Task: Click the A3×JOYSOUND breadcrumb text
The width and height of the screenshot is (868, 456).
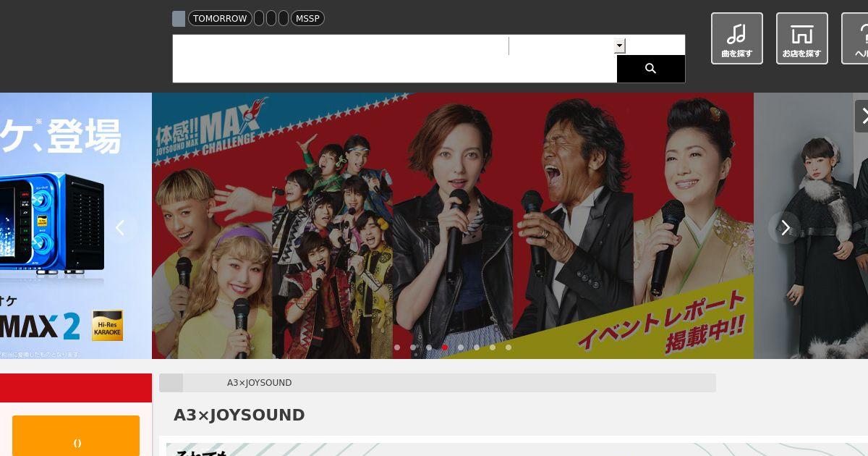Action: 259,383
